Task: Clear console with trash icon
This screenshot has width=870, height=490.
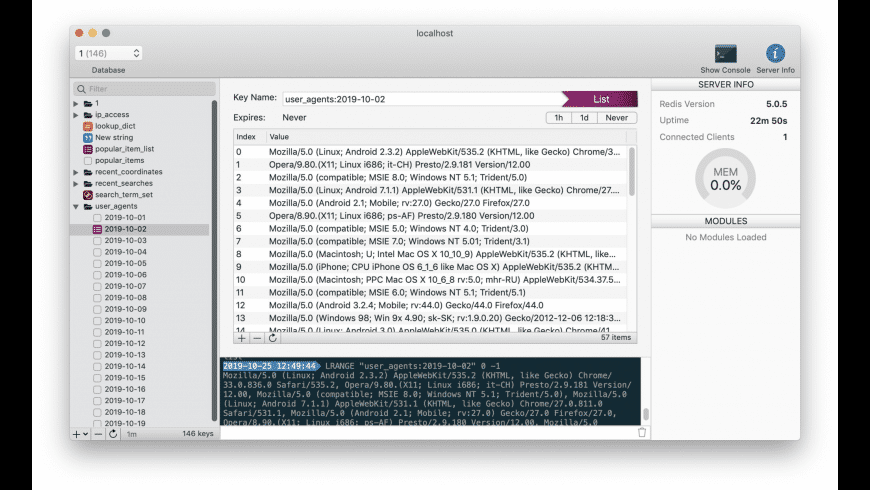Action: point(642,432)
